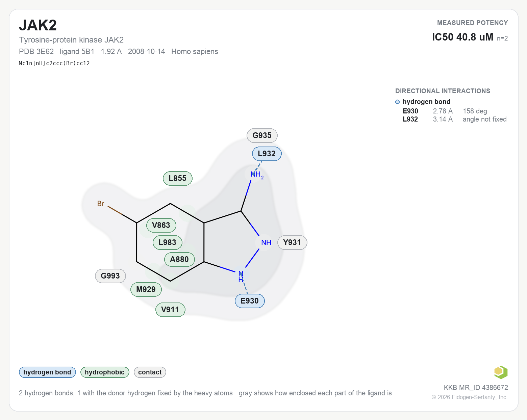Click the NH2 group on the ligand

click(x=257, y=175)
